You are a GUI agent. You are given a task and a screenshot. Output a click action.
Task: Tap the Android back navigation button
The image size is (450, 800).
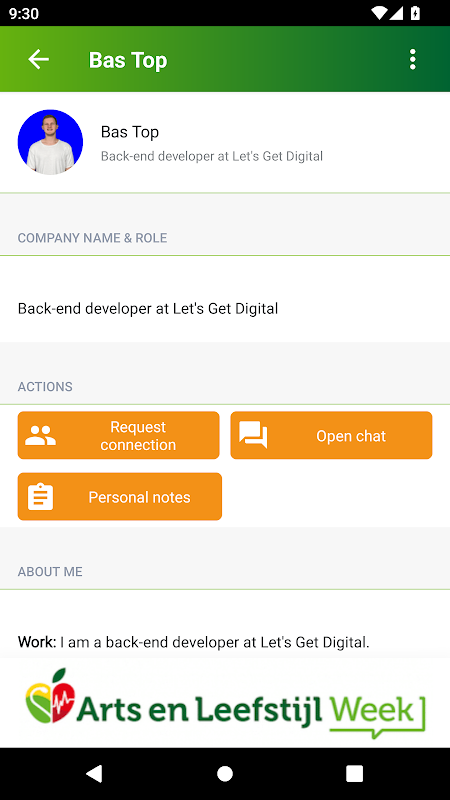click(x=94, y=773)
